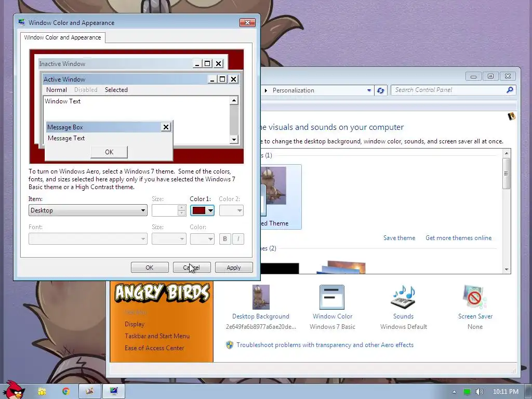Image resolution: width=532 pixels, height=399 pixels.
Task: Click the volume speaker tray icon
Action: (x=479, y=392)
